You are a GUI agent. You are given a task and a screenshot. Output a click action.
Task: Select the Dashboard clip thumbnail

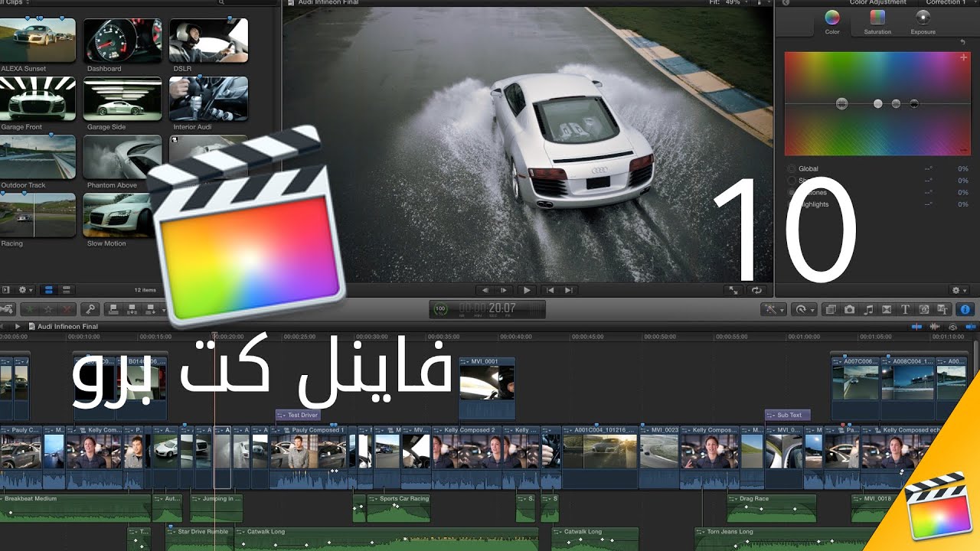122,40
